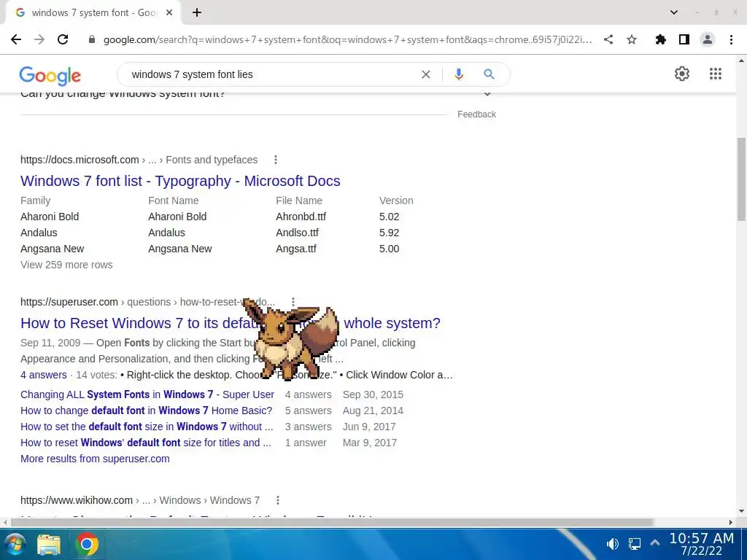The width and height of the screenshot is (747, 560).
Task: Click the horizontal scrollbar at bottom
Action: pyautogui.click(x=332, y=522)
